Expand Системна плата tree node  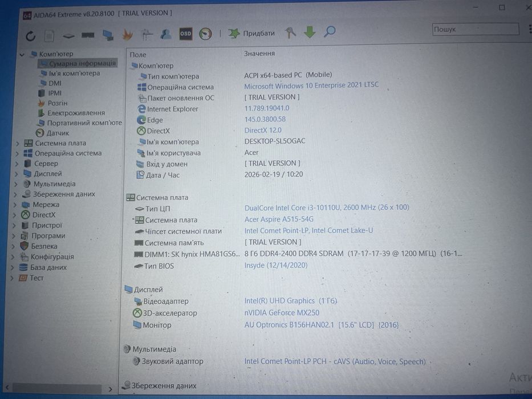[x=17, y=144]
